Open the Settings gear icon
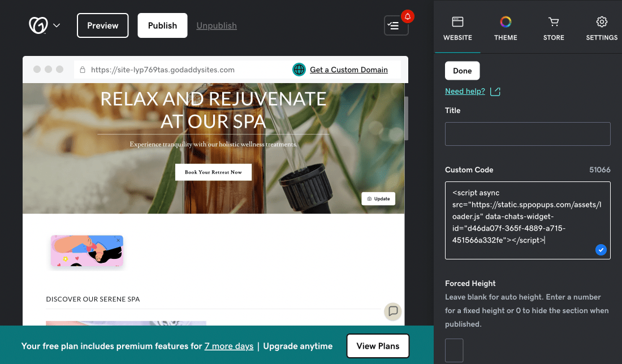The width and height of the screenshot is (622, 364). coord(602,22)
